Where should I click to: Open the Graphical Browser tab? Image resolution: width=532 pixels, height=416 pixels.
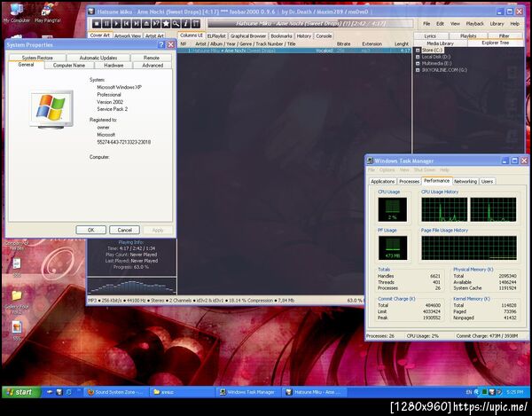[248, 36]
